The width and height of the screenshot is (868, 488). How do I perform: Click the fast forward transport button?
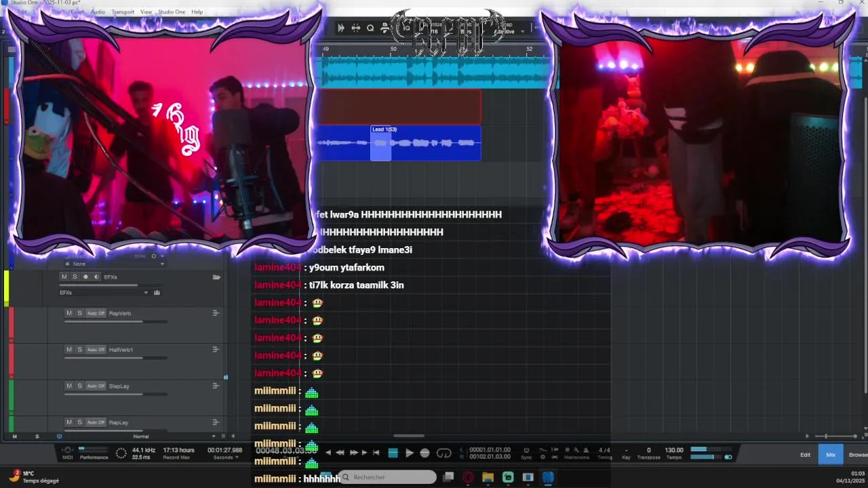pos(353,453)
